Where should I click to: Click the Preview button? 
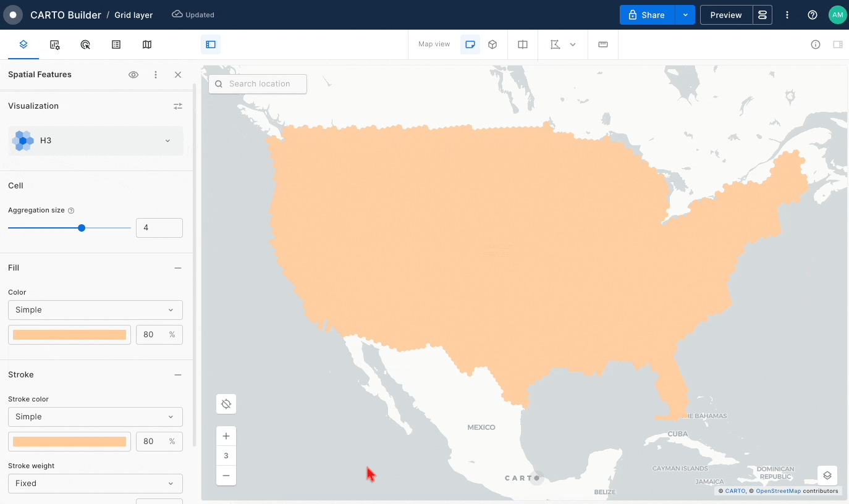point(726,15)
